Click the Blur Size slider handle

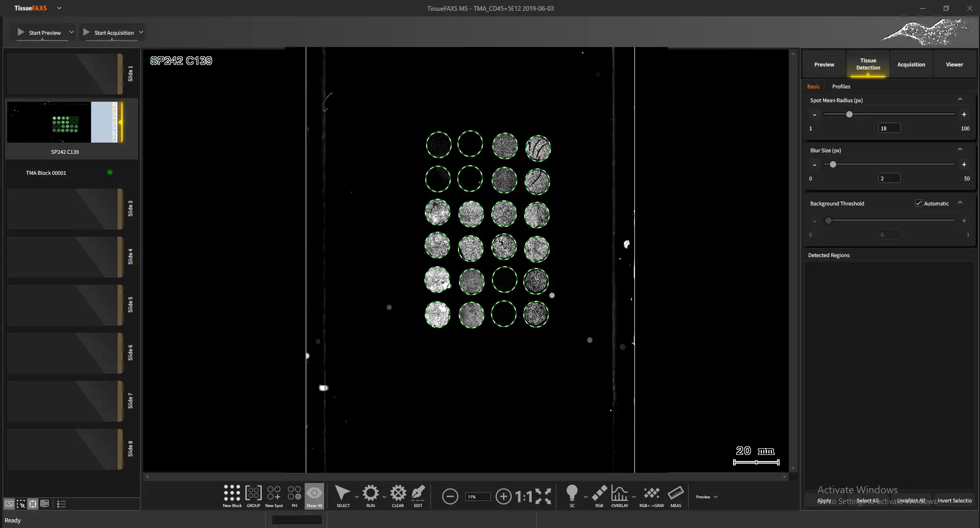[833, 165]
